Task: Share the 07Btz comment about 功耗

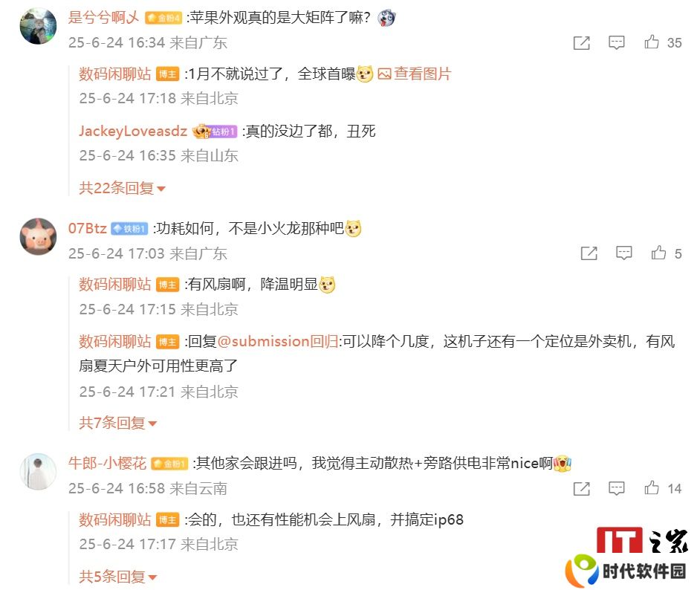Action: pyautogui.click(x=589, y=253)
